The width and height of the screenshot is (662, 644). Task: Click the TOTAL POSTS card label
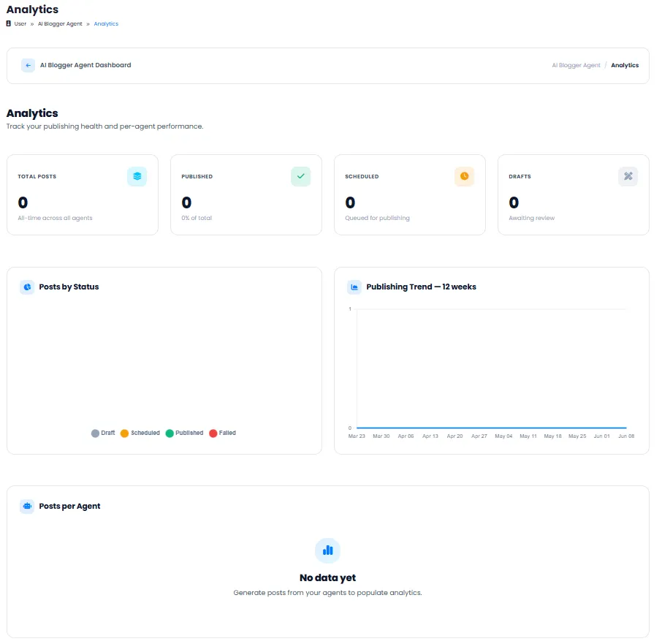pos(37,176)
